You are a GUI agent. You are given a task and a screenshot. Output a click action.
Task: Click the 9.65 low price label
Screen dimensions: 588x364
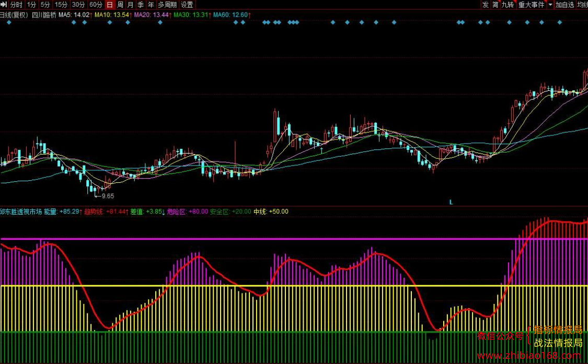coord(108,196)
